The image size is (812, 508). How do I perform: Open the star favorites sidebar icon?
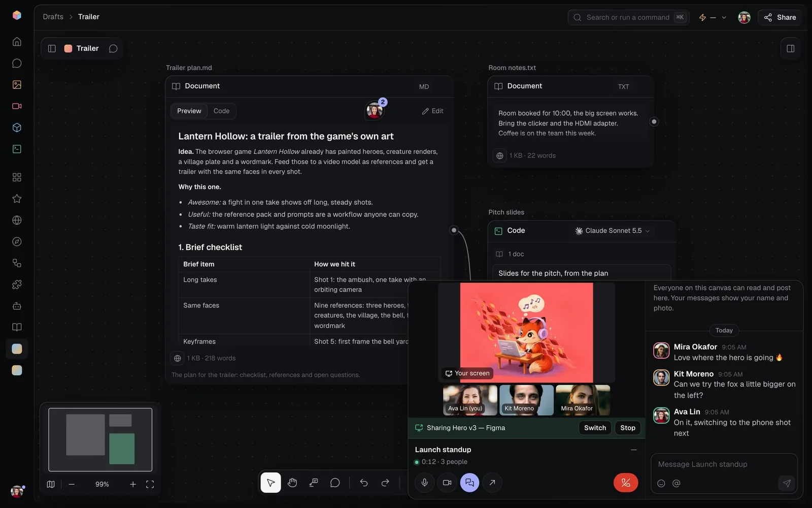tap(17, 199)
